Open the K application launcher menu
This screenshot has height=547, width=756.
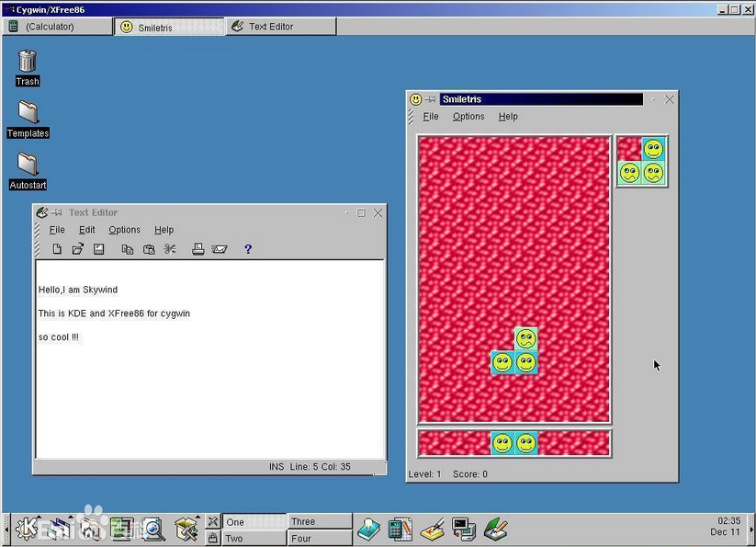(x=27, y=529)
